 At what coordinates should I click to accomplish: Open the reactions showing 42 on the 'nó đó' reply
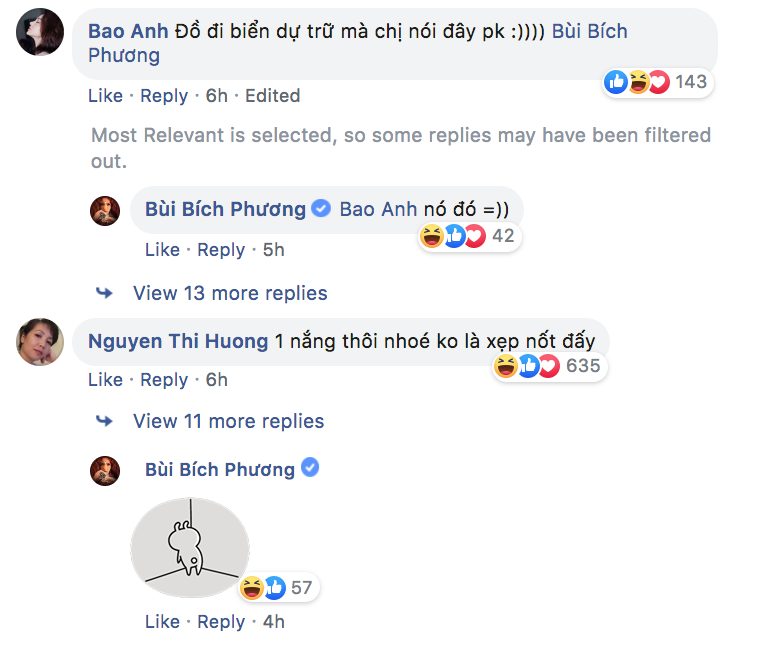454,236
